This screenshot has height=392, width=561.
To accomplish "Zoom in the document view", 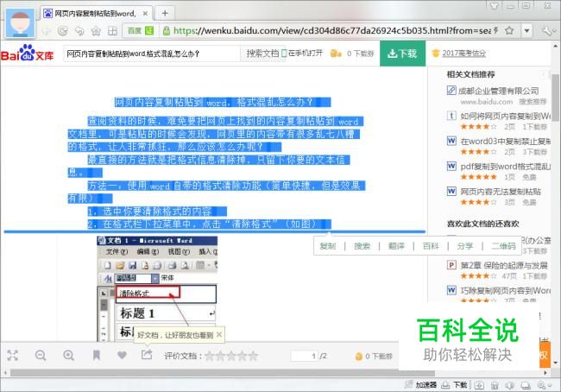I will [68, 355].
